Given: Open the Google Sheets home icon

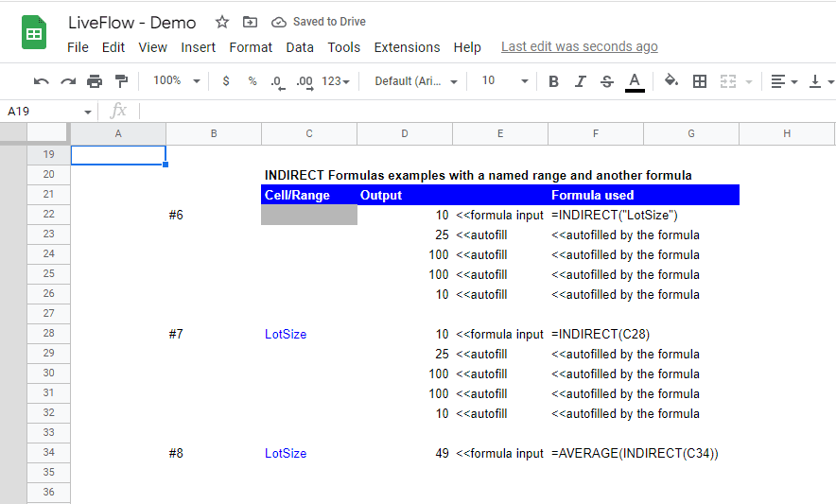Looking at the screenshot, I should (34, 32).
